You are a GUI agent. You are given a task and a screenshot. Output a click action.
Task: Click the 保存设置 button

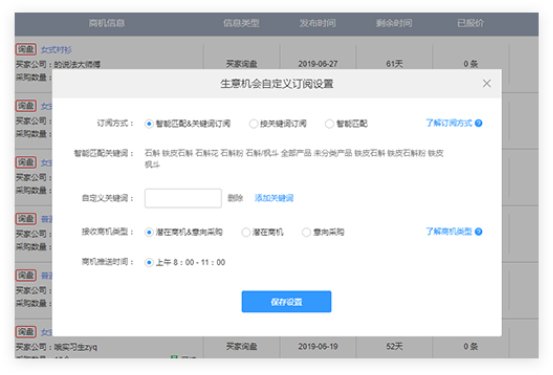point(286,302)
